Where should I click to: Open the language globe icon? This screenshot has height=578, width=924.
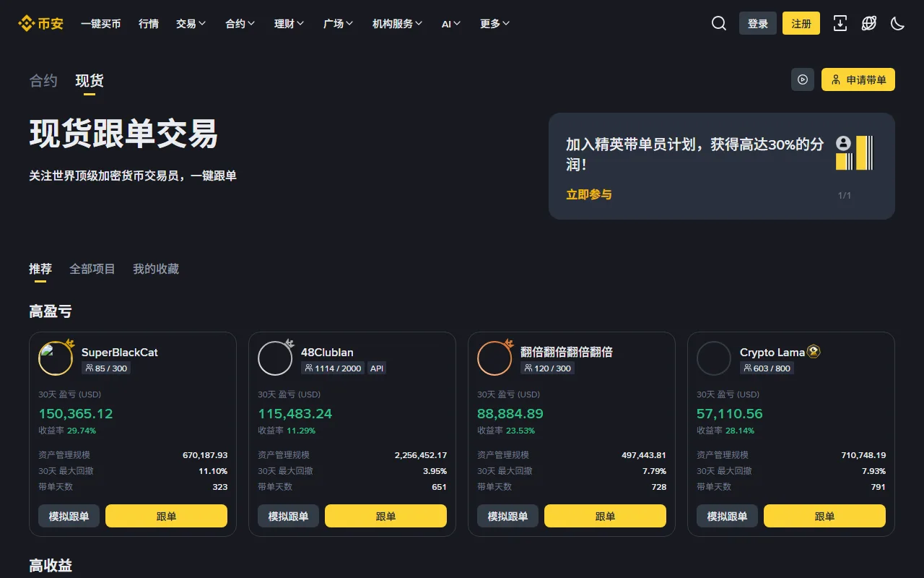point(869,23)
